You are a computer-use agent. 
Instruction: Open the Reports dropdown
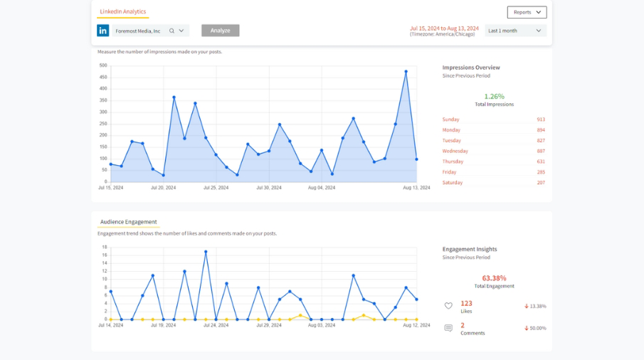click(x=527, y=12)
